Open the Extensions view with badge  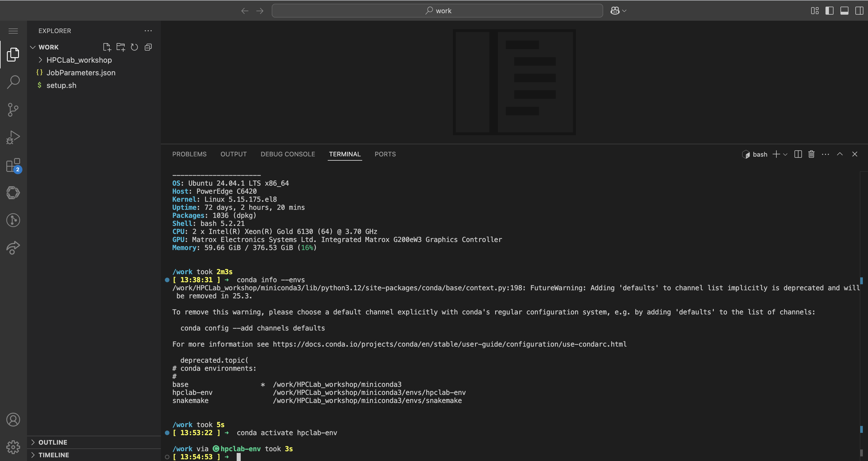(13, 165)
